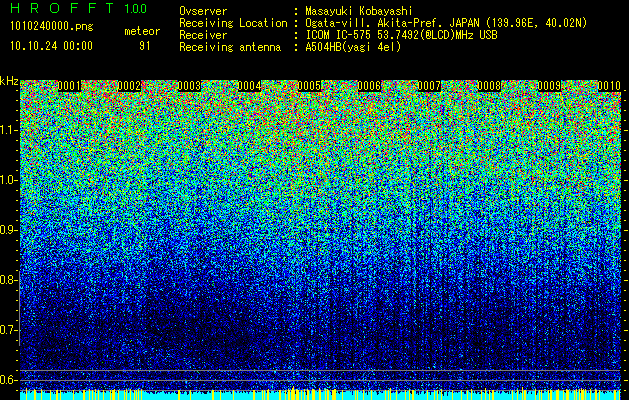Click the 0.9 frequency axis label

pos(9,230)
